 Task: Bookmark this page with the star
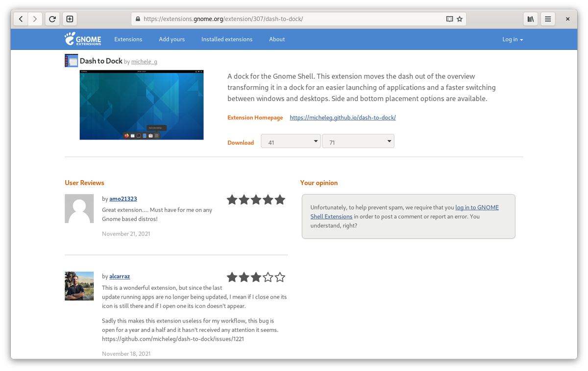click(460, 19)
